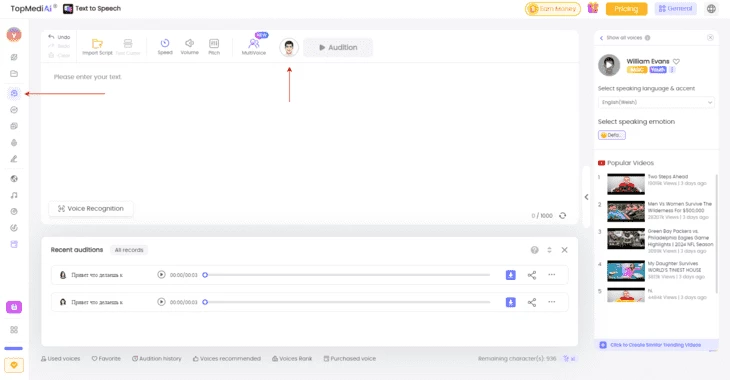The height and width of the screenshot is (380, 730).
Task: Click the refresh icon beside character counter
Action: tap(562, 216)
